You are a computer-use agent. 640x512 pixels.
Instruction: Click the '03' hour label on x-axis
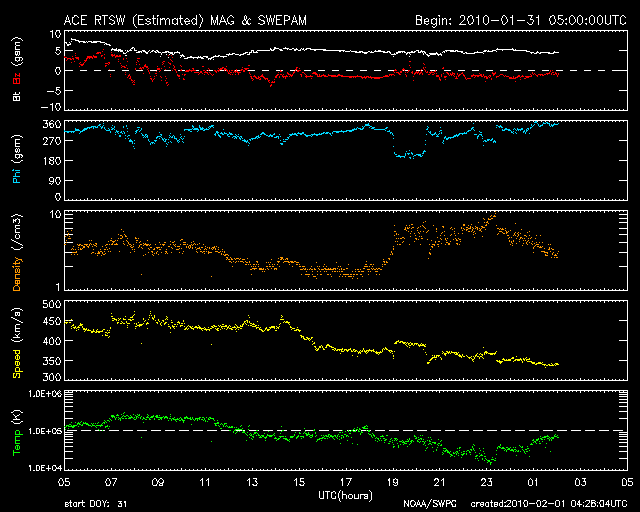click(x=580, y=482)
